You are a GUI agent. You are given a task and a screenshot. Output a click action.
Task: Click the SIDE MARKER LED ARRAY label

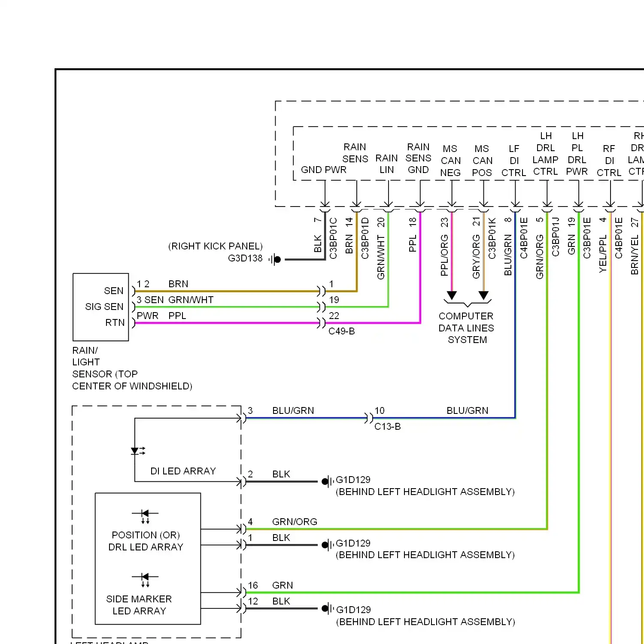pos(139,605)
